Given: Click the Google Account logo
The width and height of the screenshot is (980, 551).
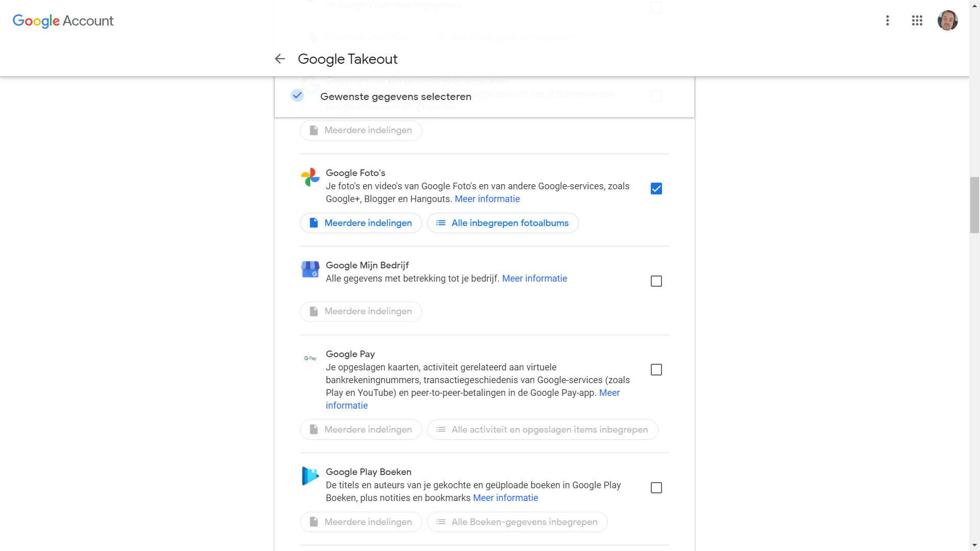Looking at the screenshot, I should point(63,21).
